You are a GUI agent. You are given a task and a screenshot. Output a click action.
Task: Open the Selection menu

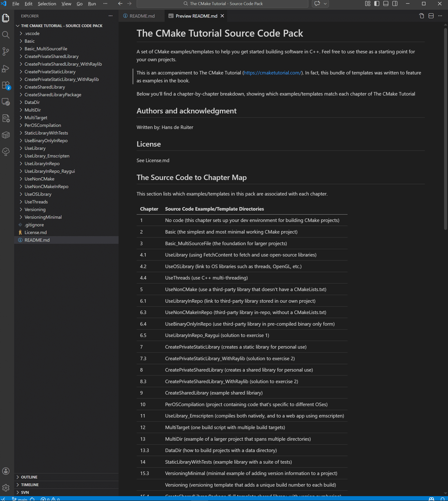47,4
